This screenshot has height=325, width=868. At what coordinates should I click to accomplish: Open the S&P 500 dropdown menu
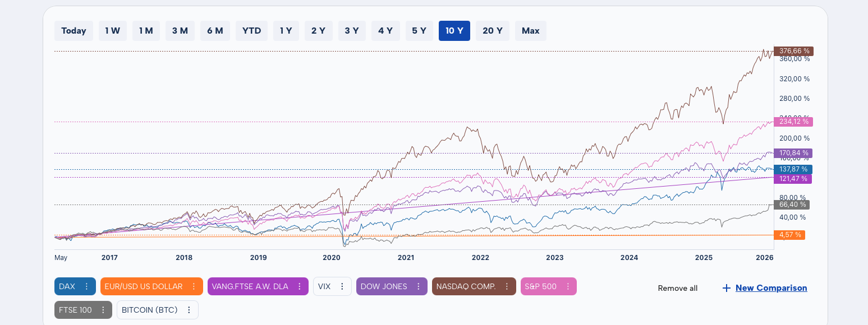pos(568,286)
